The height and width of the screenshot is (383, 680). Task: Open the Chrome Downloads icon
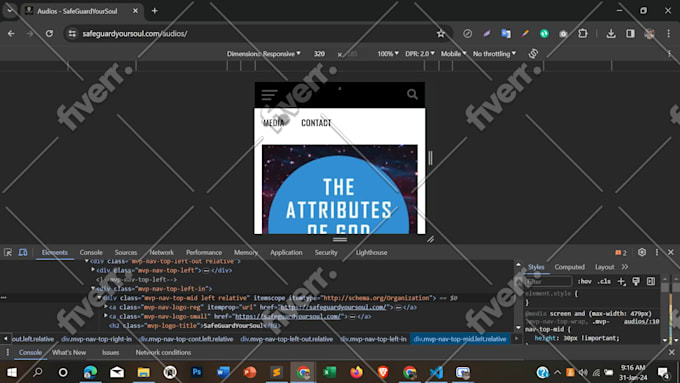[611, 33]
